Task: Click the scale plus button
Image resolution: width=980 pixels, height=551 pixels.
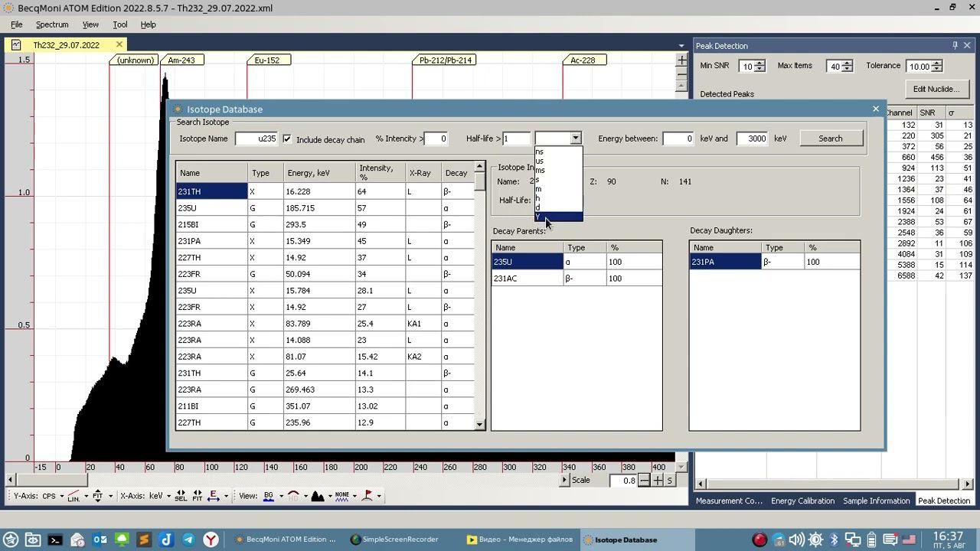Action: [658, 480]
